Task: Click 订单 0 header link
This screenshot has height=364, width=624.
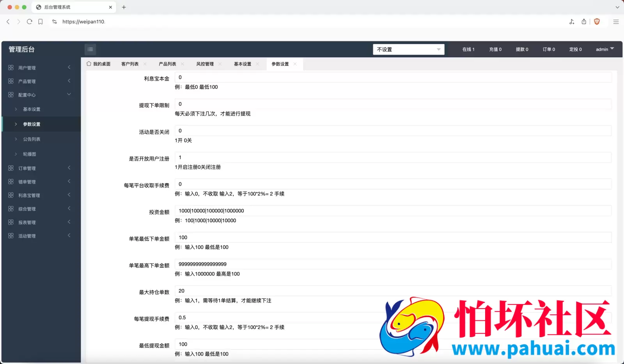Action: 549,49
